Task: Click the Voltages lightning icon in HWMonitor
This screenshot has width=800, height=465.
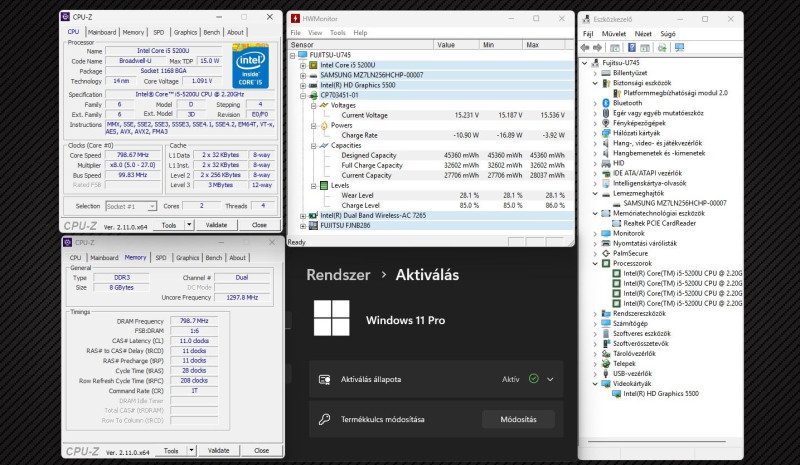Action: click(x=324, y=105)
